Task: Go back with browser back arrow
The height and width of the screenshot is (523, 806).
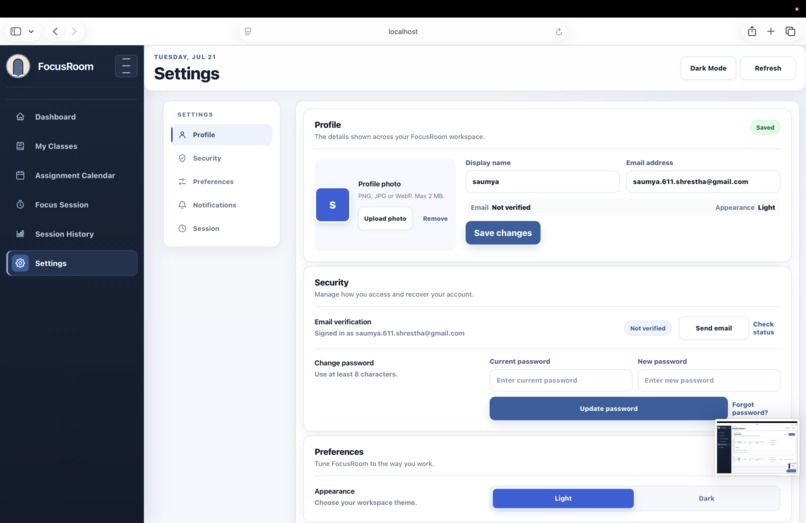Action: point(55,31)
